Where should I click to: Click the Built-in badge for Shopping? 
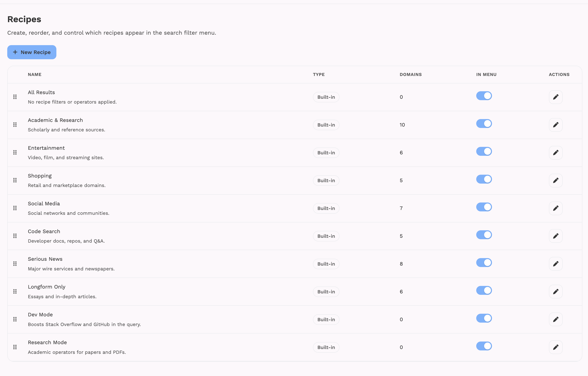click(x=326, y=181)
